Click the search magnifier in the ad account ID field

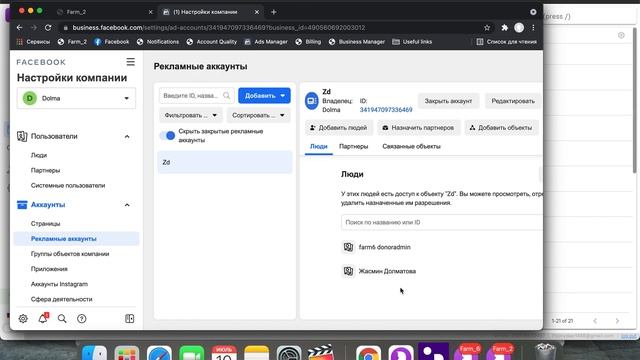point(227,96)
